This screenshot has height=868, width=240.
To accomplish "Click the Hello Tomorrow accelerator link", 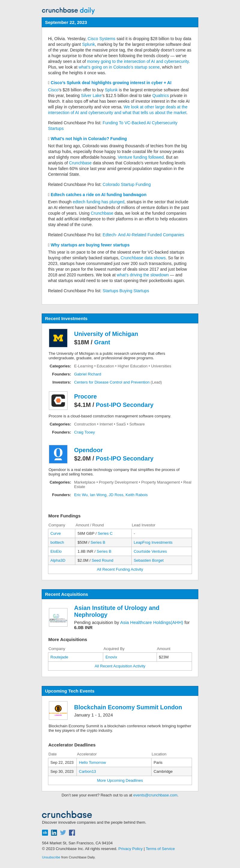I will (92, 763).
